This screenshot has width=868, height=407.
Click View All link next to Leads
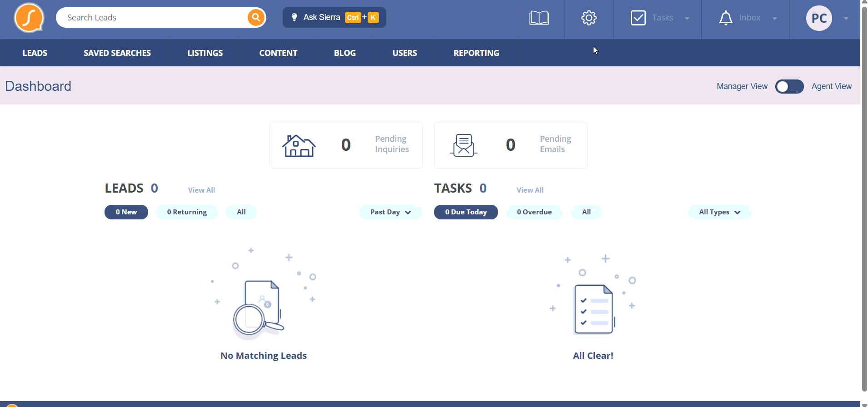(201, 190)
